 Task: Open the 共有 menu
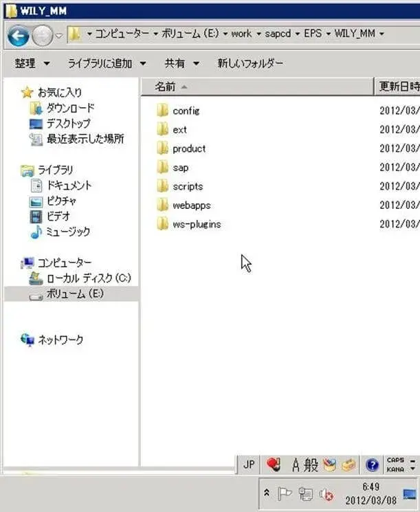pos(181,63)
